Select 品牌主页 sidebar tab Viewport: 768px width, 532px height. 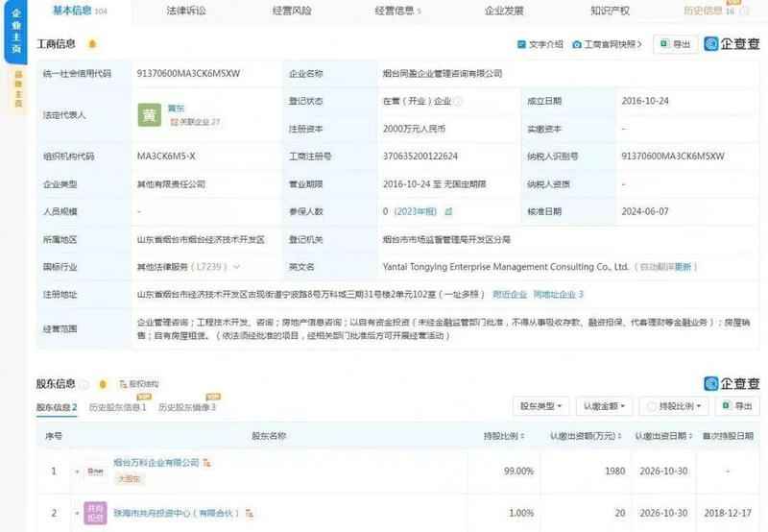tap(18, 88)
